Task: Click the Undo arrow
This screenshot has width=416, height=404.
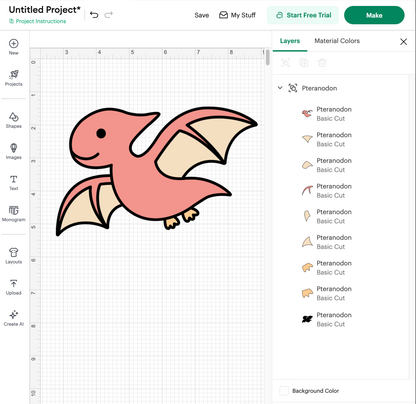Action: [x=94, y=15]
